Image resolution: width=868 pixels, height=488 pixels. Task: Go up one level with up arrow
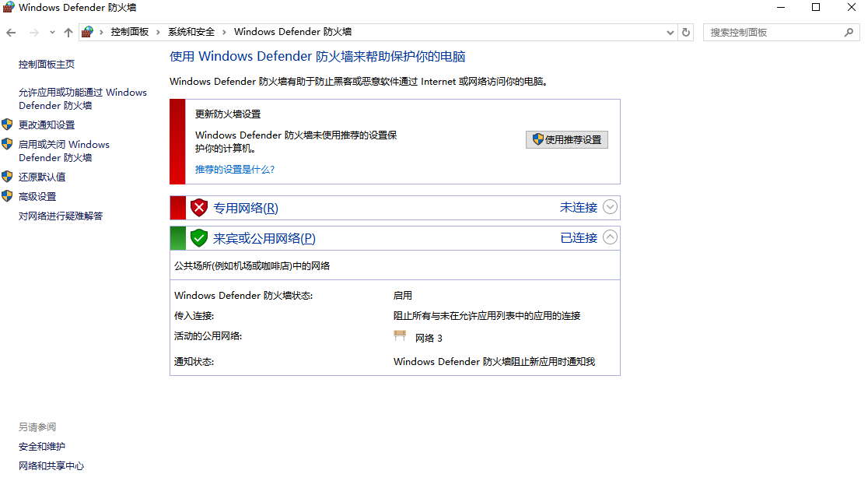coord(68,33)
